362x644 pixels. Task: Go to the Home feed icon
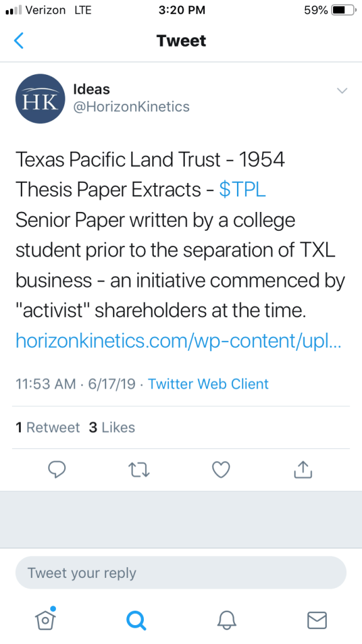[x=45, y=620]
